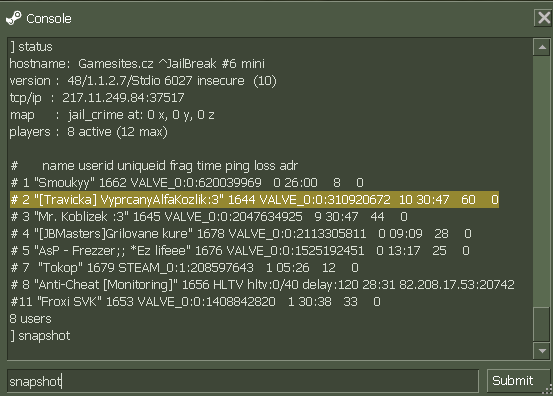
Task: Click into the snapshot command input field
Action: (243, 381)
